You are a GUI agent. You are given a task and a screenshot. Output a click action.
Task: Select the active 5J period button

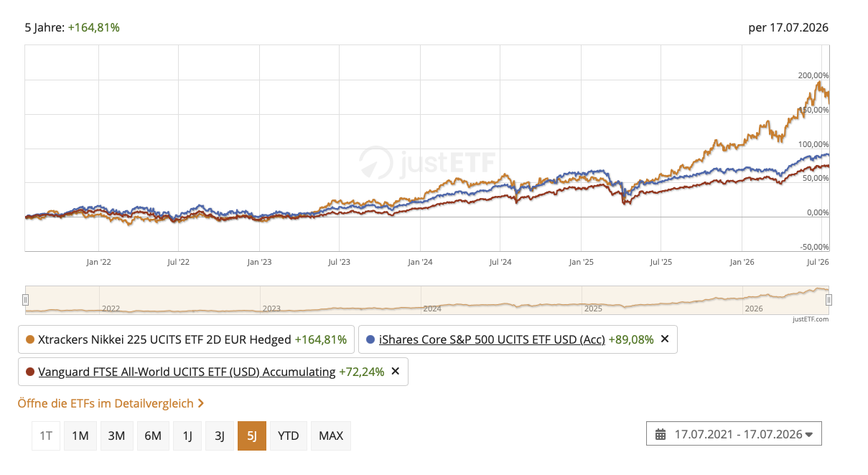pos(252,436)
